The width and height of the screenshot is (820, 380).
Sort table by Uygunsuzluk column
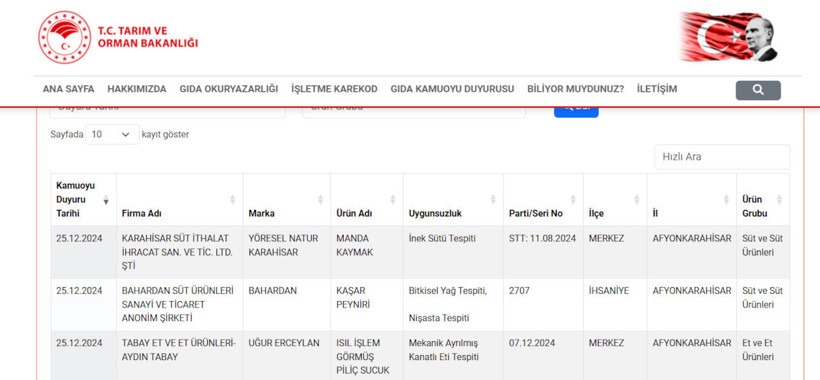pos(453,200)
